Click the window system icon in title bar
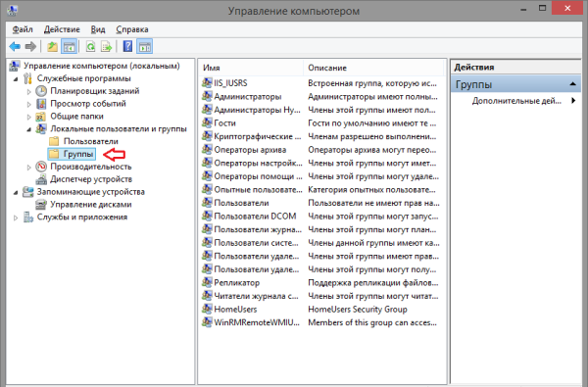 click(x=12, y=10)
